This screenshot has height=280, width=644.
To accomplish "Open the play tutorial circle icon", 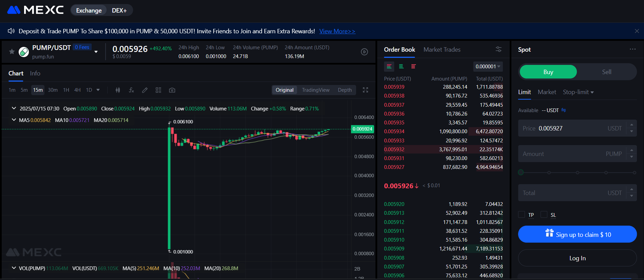I will tap(364, 52).
